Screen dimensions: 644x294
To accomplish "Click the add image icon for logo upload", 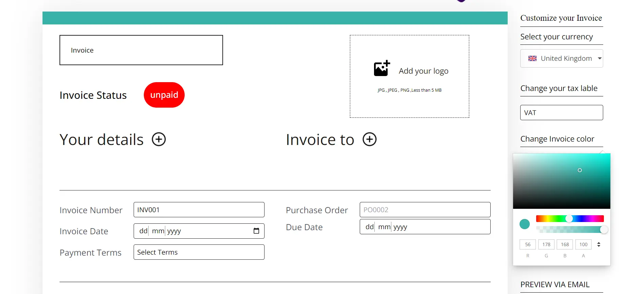I will (x=382, y=69).
